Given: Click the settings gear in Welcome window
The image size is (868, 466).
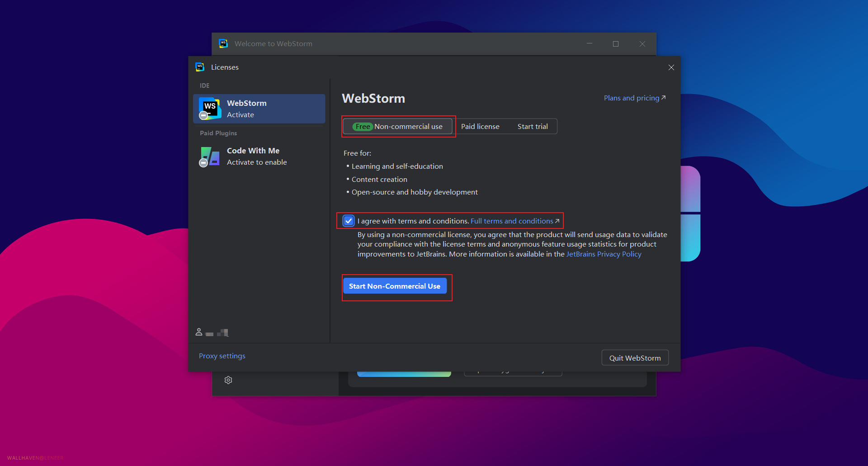Looking at the screenshot, I should 228,380.
